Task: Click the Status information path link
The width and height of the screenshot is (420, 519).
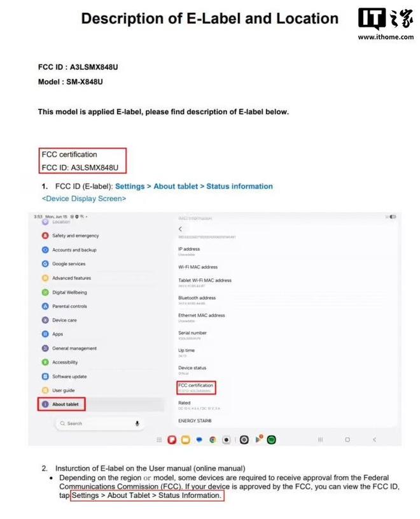Action: click(x=239, y=187)
